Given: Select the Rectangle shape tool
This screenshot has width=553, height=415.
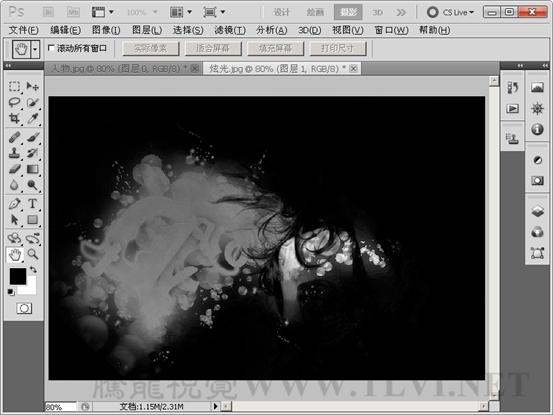Looking at the screenshot, I should coord(32,220).
